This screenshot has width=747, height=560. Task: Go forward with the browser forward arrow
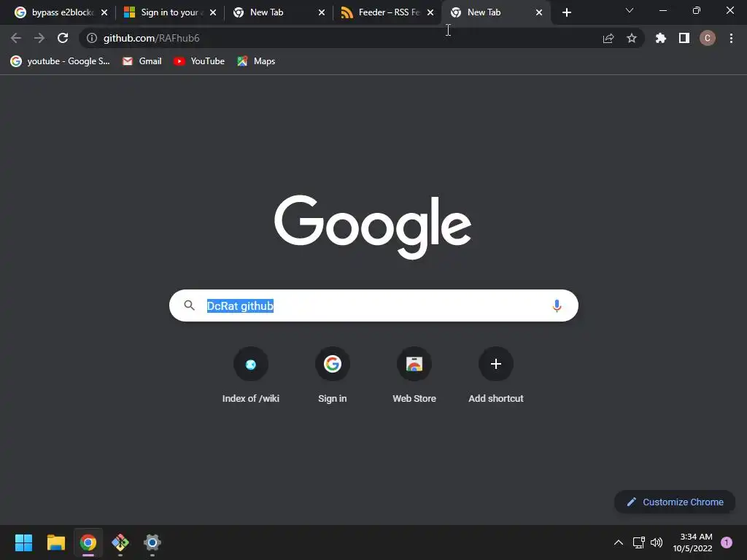(x=39, y=38)
